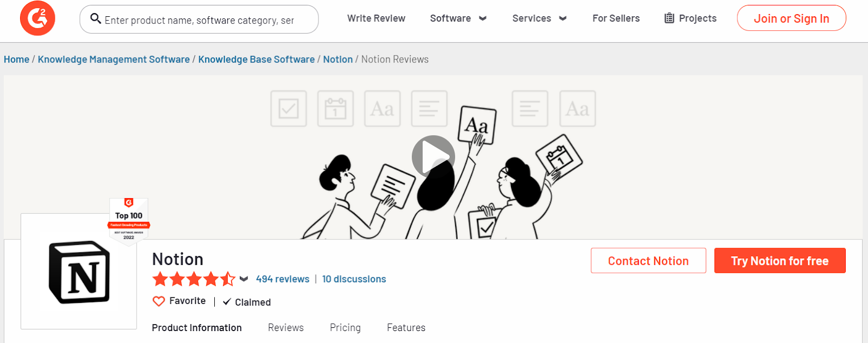Click the Contact Notion button
This screenshot has width=868, height=343.
coord(648,261)
